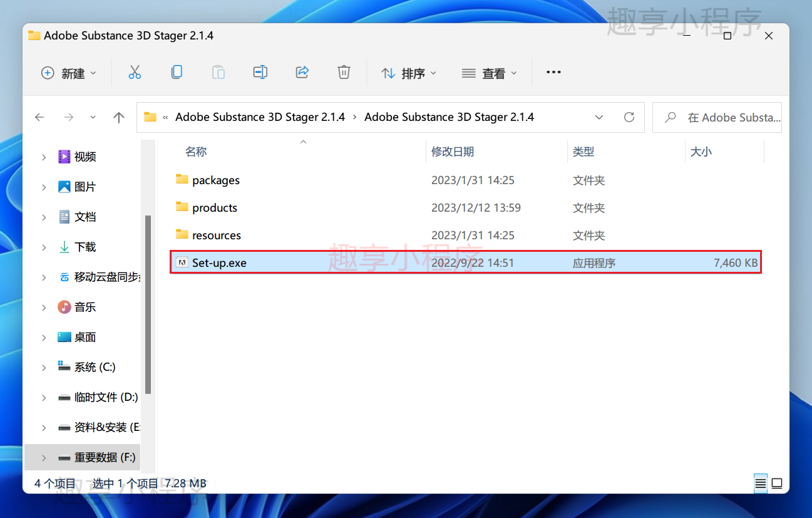
Task: Click the Delete trash can icon
Action: pyautogui.click(x=344, y=73)
